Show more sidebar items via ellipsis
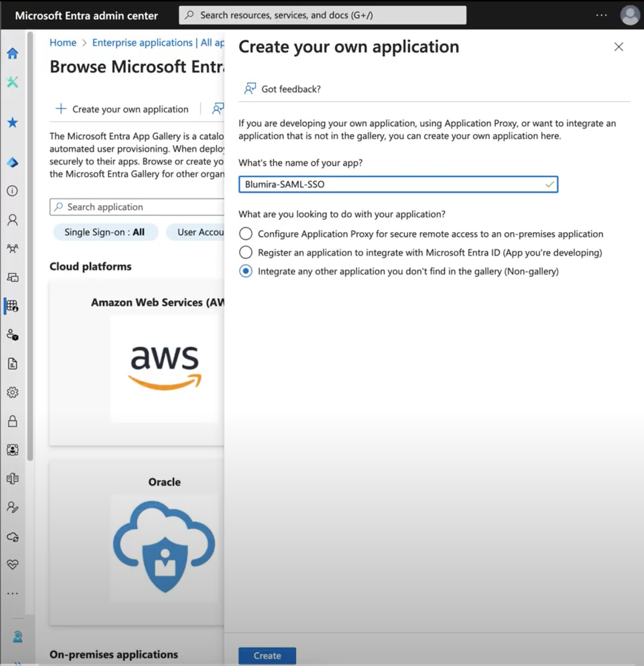This screenshot has height=666, width=644. 12,593
